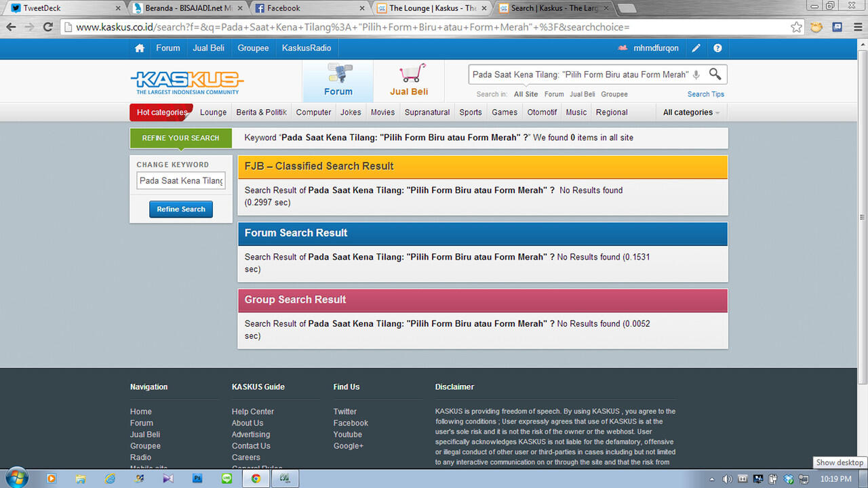Open the help question mark icon

click(717, 48)
